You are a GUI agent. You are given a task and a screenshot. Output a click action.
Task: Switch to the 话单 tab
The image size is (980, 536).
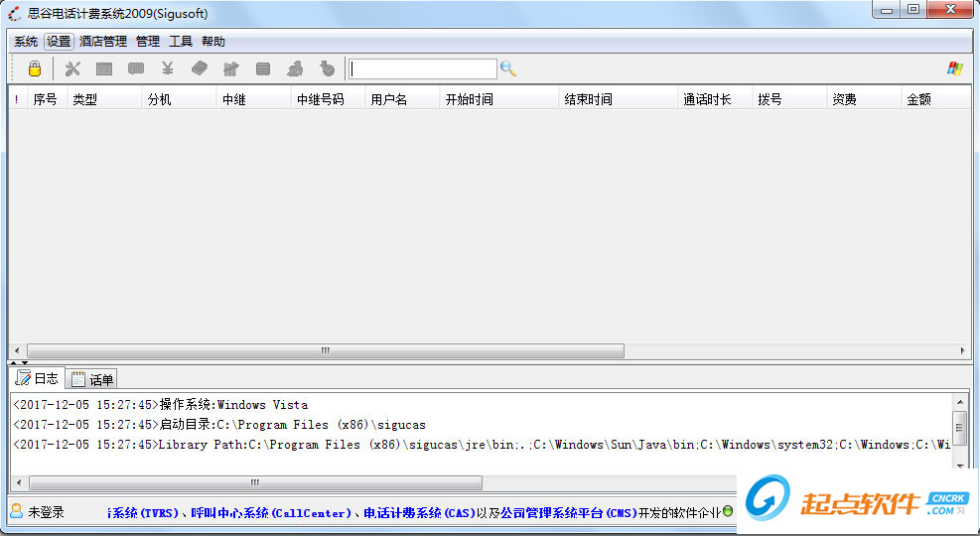(x=92, y=379)
